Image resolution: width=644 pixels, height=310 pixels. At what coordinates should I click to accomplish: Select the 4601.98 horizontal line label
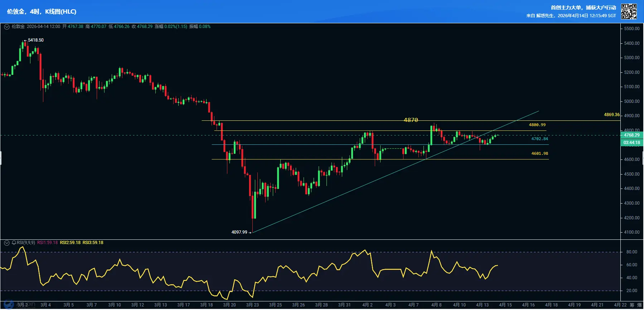point(539,153)
